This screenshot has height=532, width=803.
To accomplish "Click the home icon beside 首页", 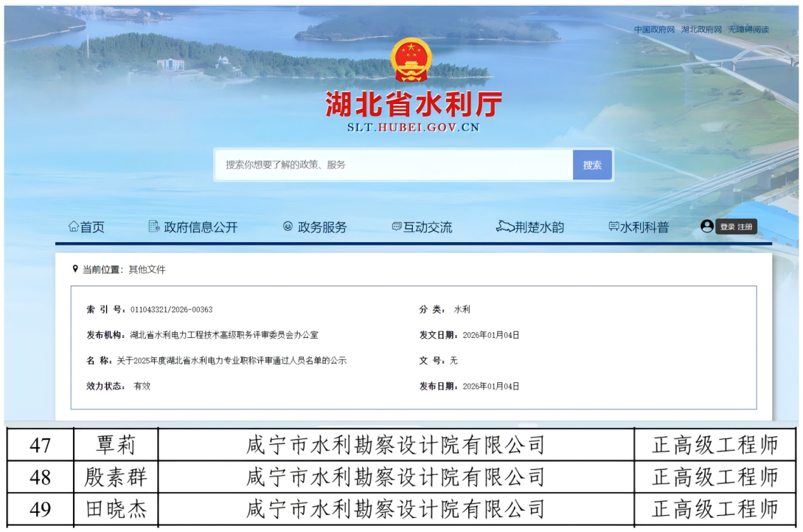I will pyautogui.click(x=74, y=226).
